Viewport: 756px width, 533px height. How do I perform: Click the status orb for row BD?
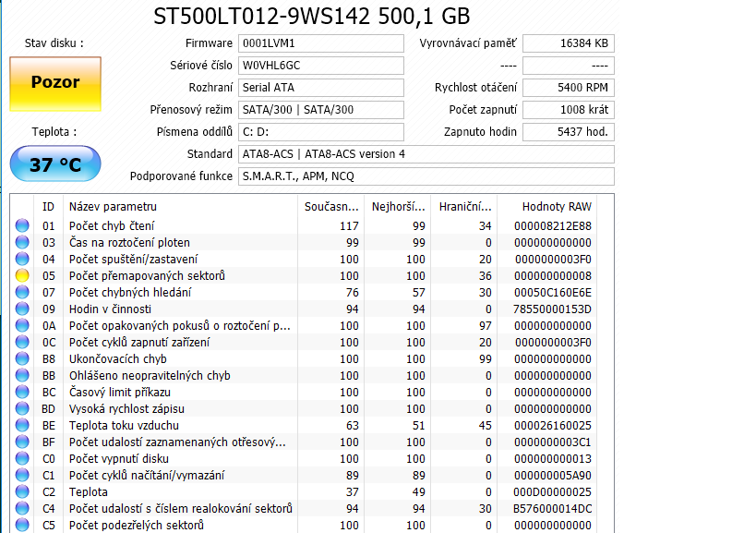point(22,408)
